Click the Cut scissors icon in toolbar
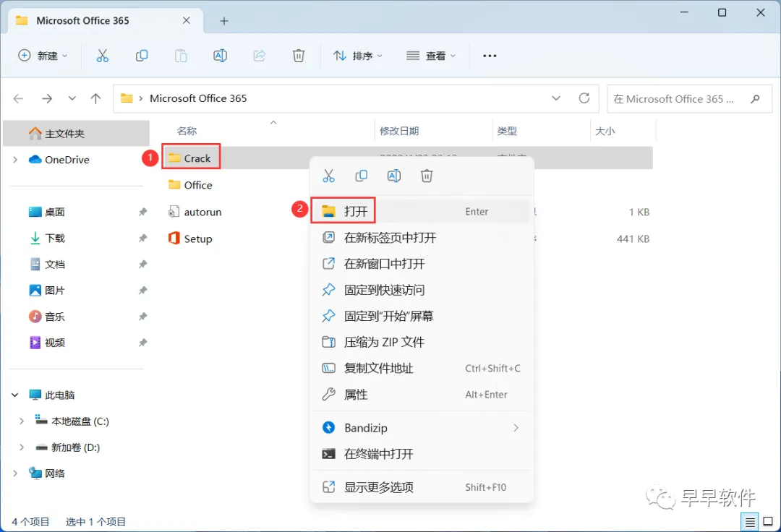 click(x=102, y=56)
